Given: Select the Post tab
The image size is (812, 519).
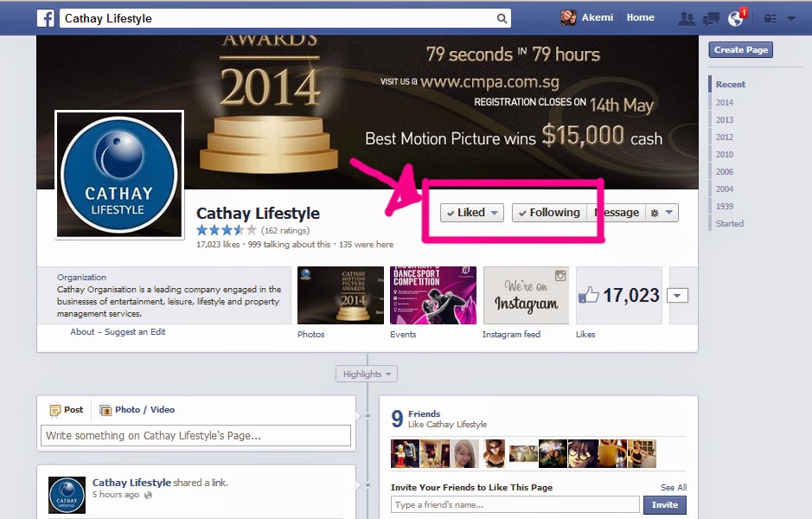Looking at the screenshot, I should coord(67,410).
